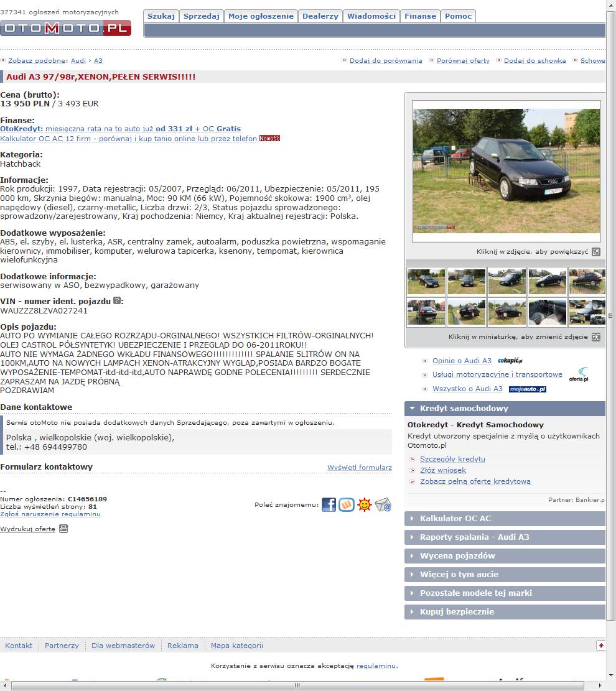Expand Pozostałe modele tej marki
616x691 pixels.
(x=505, y=593)
